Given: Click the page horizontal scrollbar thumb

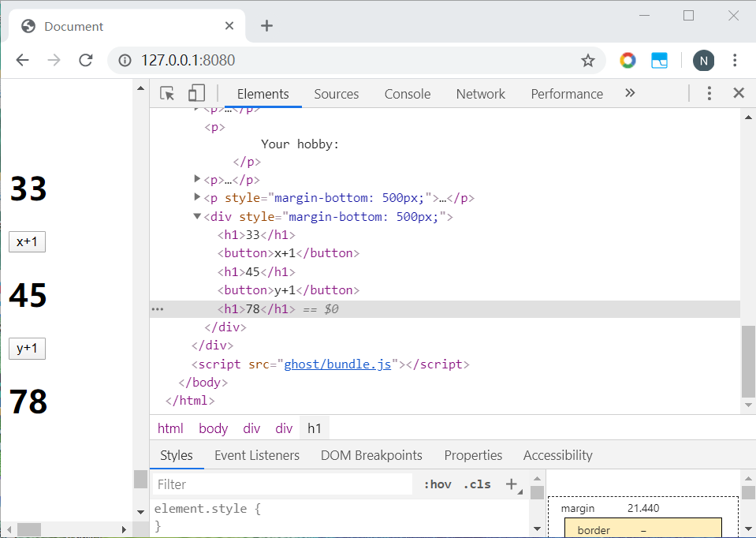Looking at the screenshot, I should tap(29, 530).
